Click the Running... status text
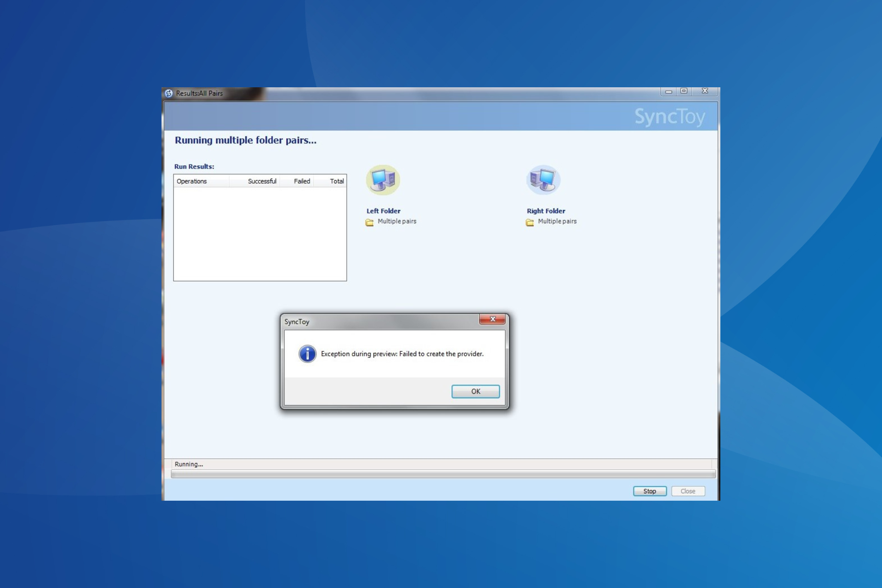The height and width of the screenshot is (588, 882). pyautogui.click(x=189, y=464)
